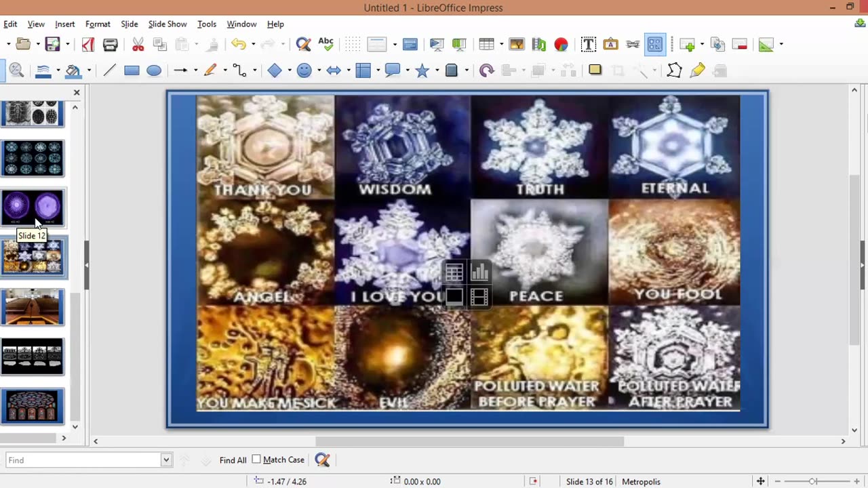Click in the Find text field
868x488 pixels.
point(83,460)
